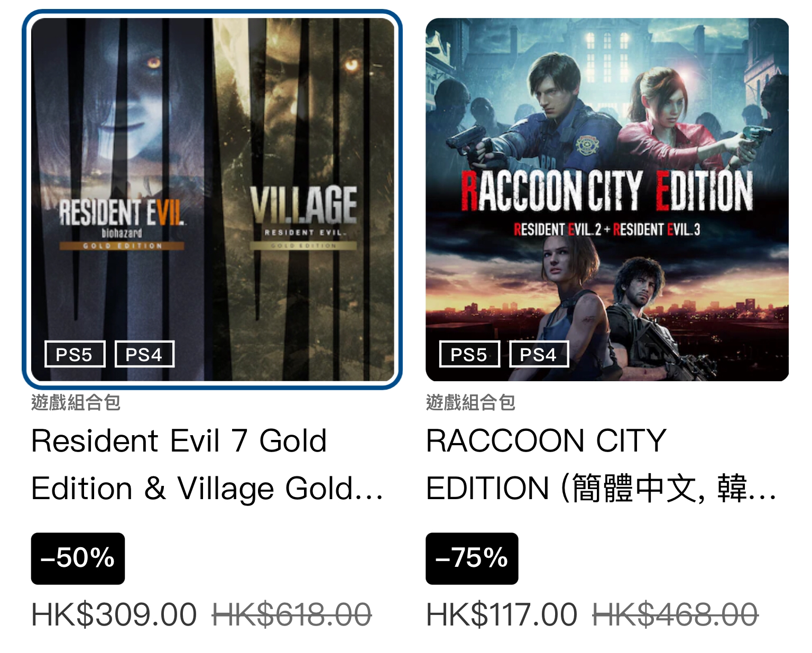Click 遊戲組合包 label under Resident Evil 7 bundle
Screen dimensions: 812x653
click(76, 402)
